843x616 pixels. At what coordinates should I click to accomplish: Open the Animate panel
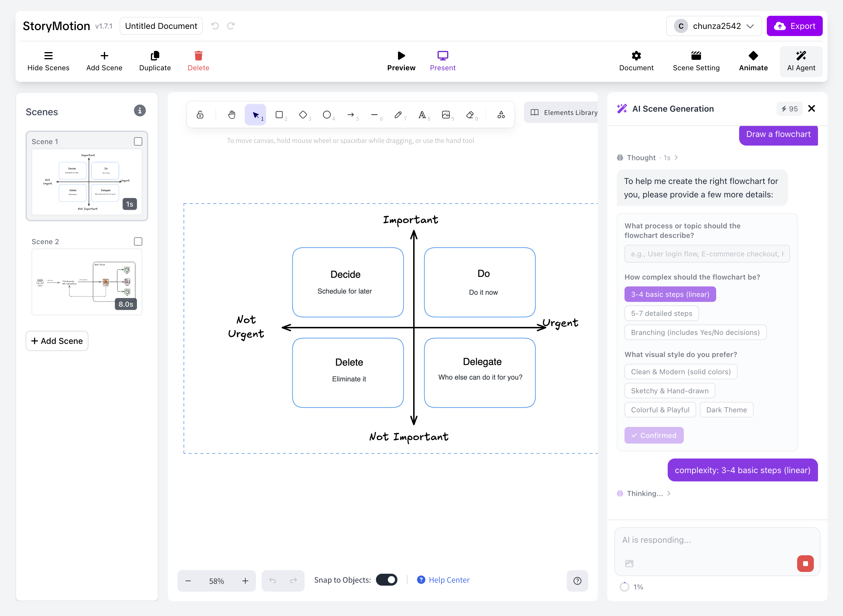(753, 61)
